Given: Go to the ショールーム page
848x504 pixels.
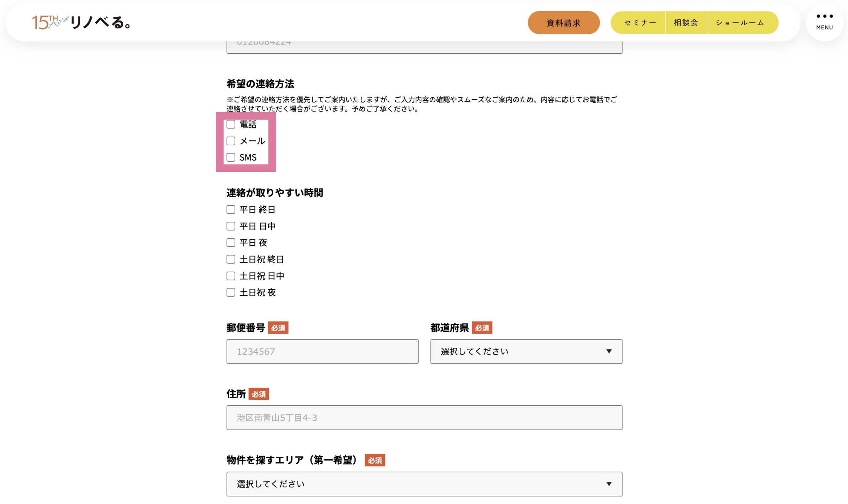Looking at the screenshot, I should [740, 23].
